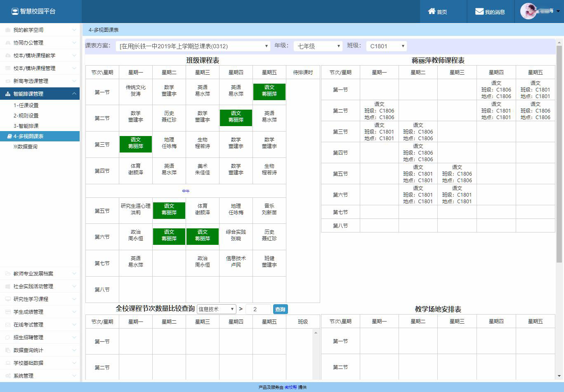Click the lesson count number input field

[258, 309]
